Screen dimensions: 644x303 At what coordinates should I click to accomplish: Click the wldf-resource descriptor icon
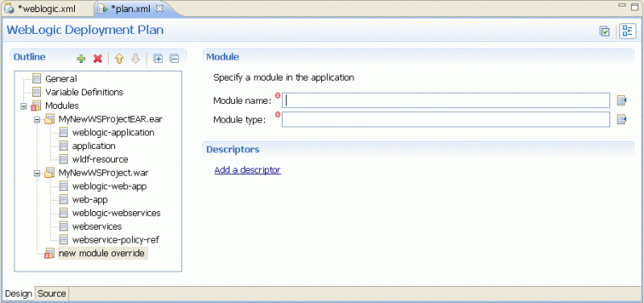point(64,159)
